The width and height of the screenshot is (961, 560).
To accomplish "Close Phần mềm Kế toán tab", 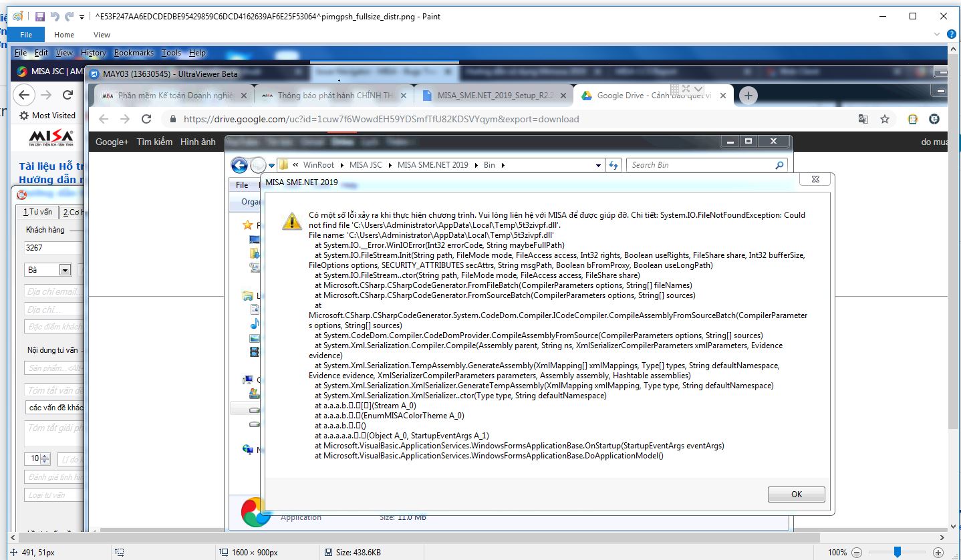I will point(243,96).
